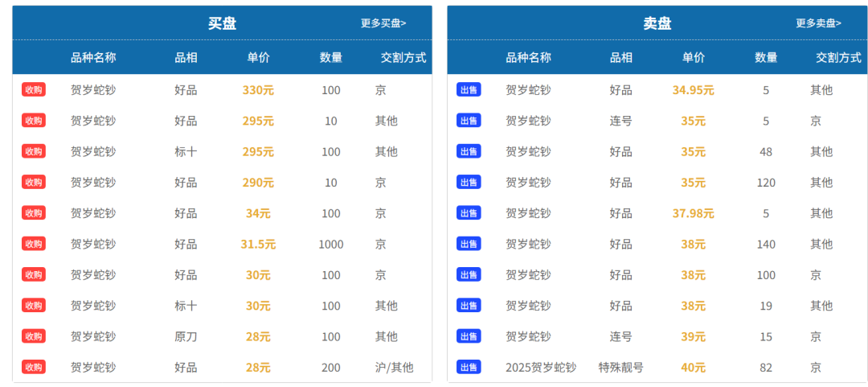
Task: Select the 34元 price in 买盘
Action: coord(258,213)
